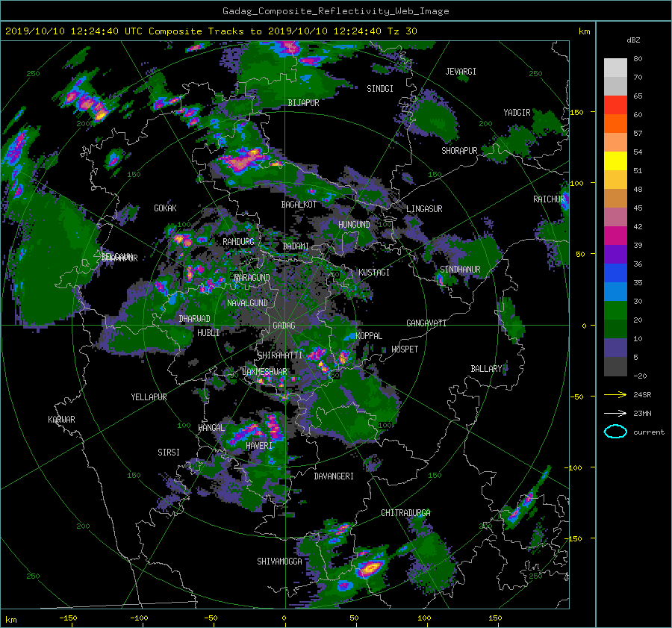Viewport: 672px width, 628px height.
Task: Click the NARAGUND city label
Action: pyautogui.click(x=252, y=277)
